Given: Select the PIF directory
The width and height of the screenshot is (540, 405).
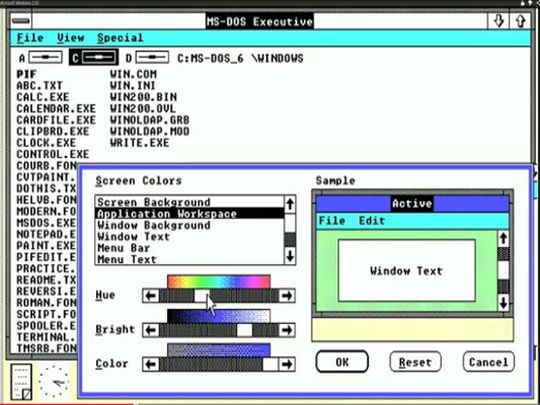Looking at the screenshot, I should point(27,74).
